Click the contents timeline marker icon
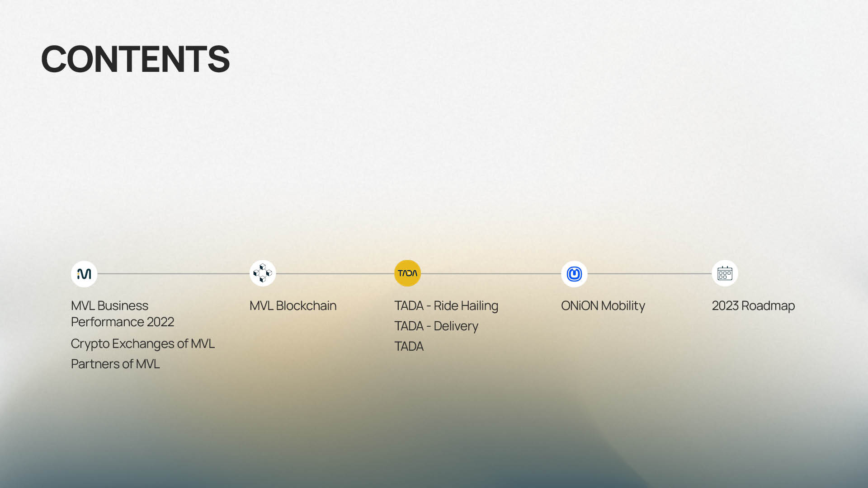Viewport: 868px width, 488px height. point(725,274)
